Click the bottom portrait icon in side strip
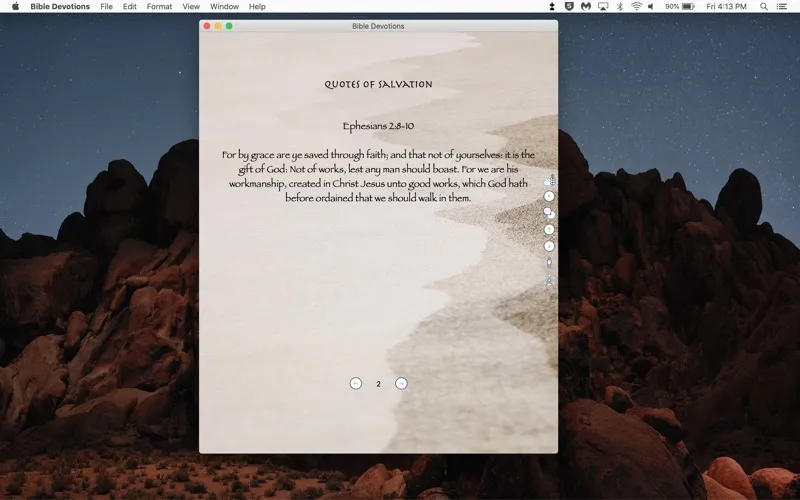Viewport: 800px width, 500px height. [x=549, y=280]
